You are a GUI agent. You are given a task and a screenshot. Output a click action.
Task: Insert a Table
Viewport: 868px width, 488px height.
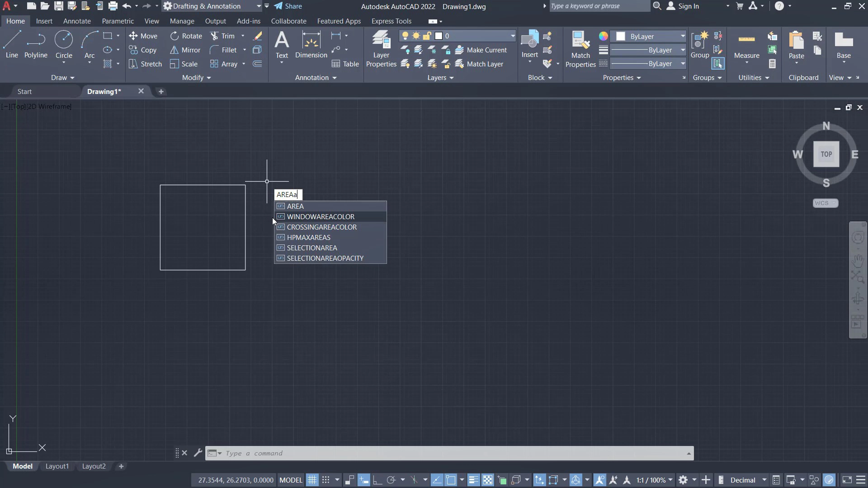click(x=345, y=64)
